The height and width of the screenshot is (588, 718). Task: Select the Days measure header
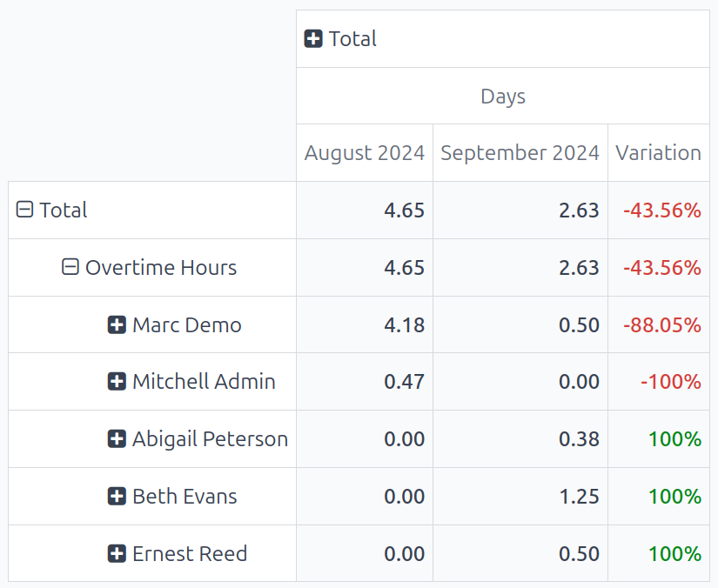(502, 96)
